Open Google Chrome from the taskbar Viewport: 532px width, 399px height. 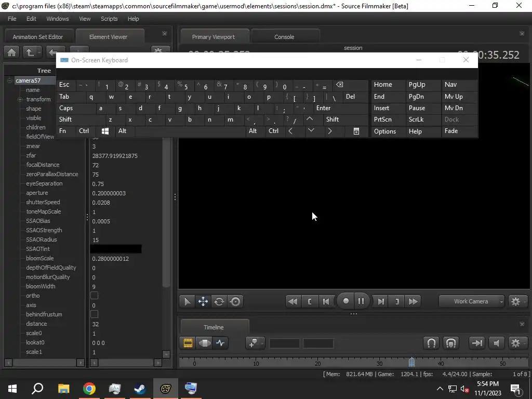coord(89,389)
